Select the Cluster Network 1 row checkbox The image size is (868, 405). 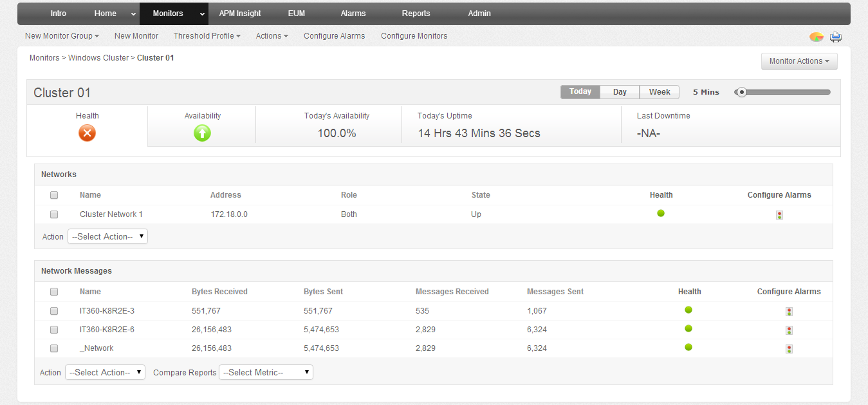pos(53,214)
